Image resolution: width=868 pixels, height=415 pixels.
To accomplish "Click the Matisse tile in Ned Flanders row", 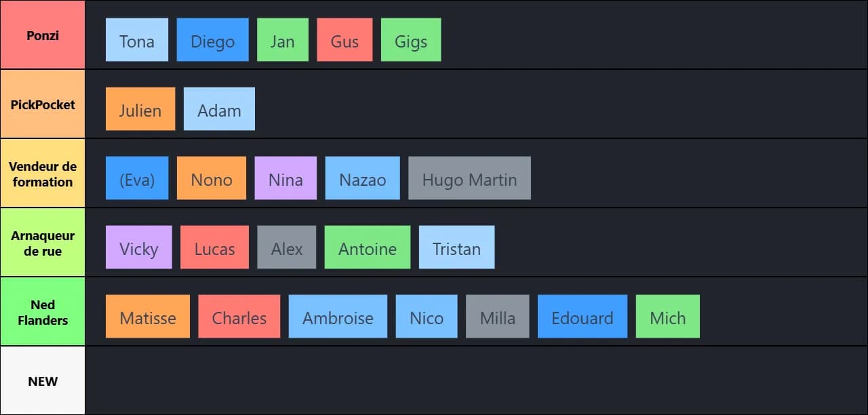I will click(x=148, y=317).
